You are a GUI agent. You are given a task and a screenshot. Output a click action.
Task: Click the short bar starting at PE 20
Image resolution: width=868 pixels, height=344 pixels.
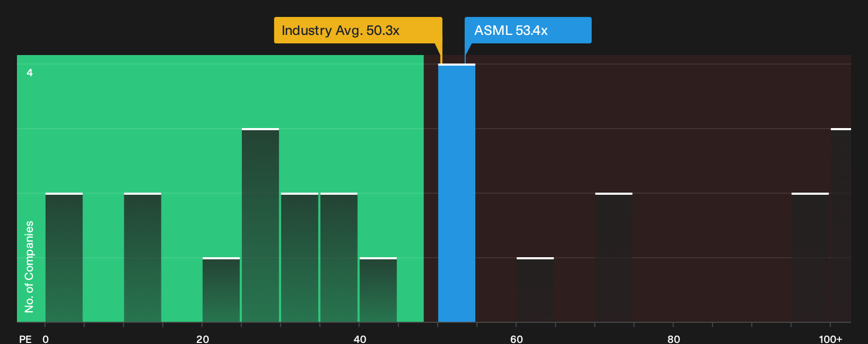[x=221, y=290]
